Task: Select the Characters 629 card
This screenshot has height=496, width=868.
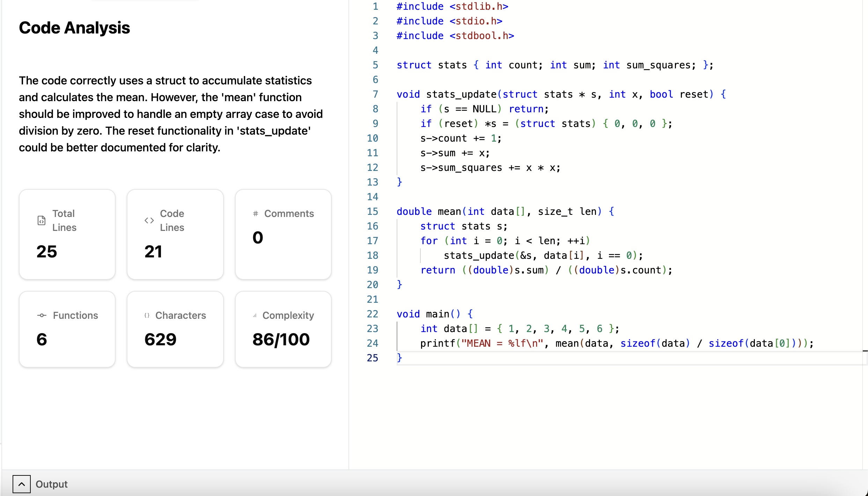Action: [x=175, y=329]
